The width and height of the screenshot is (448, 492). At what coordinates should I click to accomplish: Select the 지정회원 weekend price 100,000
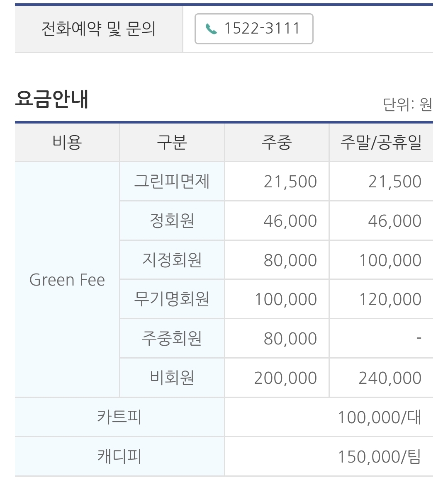point(390,260)
